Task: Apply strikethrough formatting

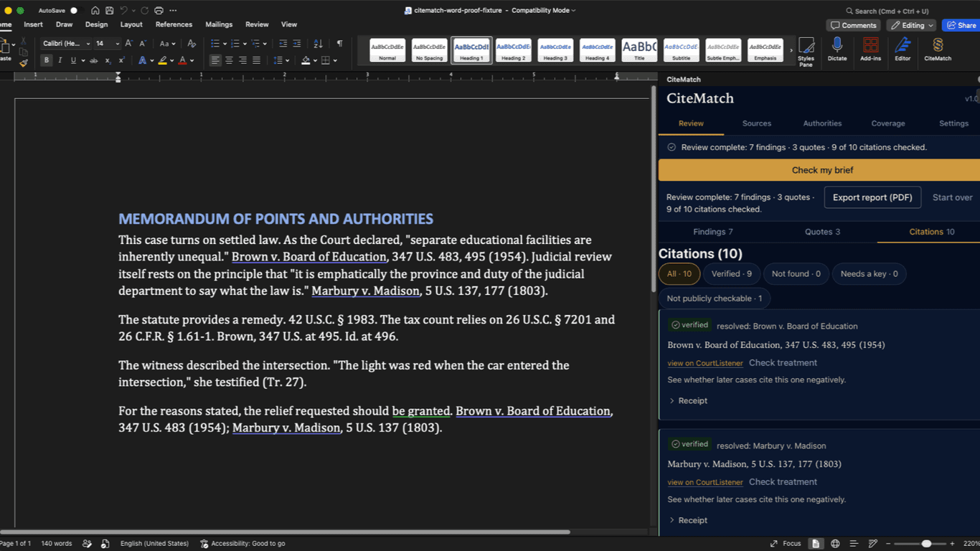Action: point(94,60)
